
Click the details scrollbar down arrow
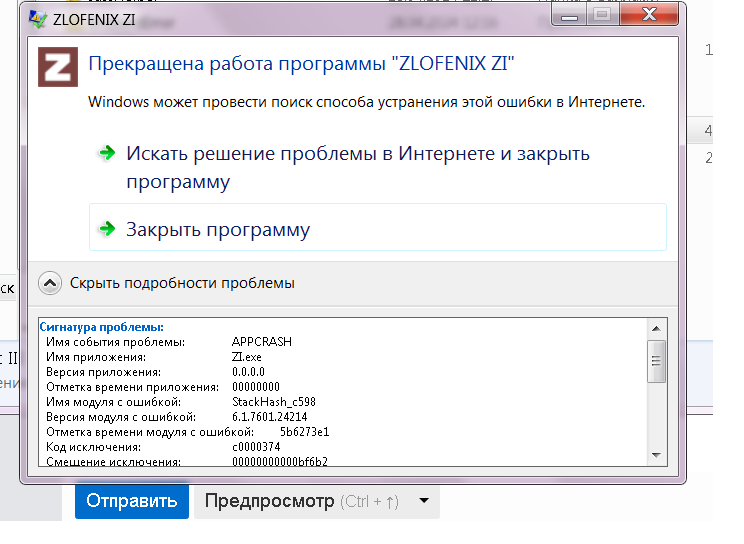[657, 455]
